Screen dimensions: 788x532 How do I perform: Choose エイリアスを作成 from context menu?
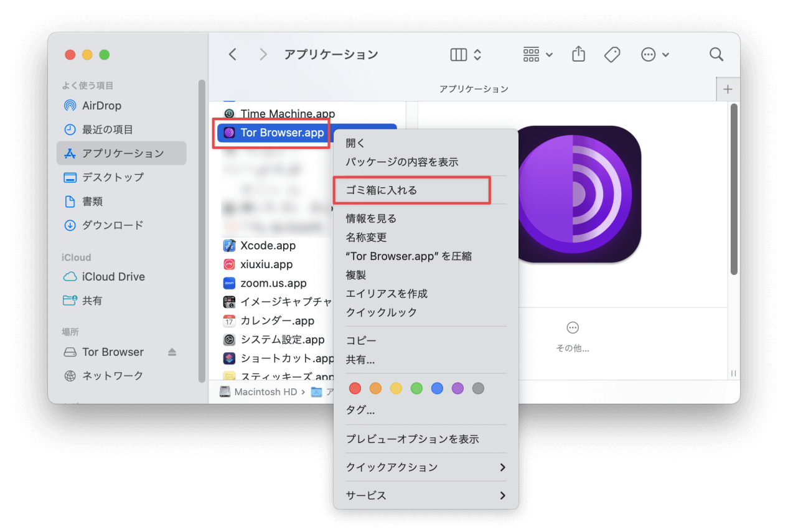coord(426,294)
